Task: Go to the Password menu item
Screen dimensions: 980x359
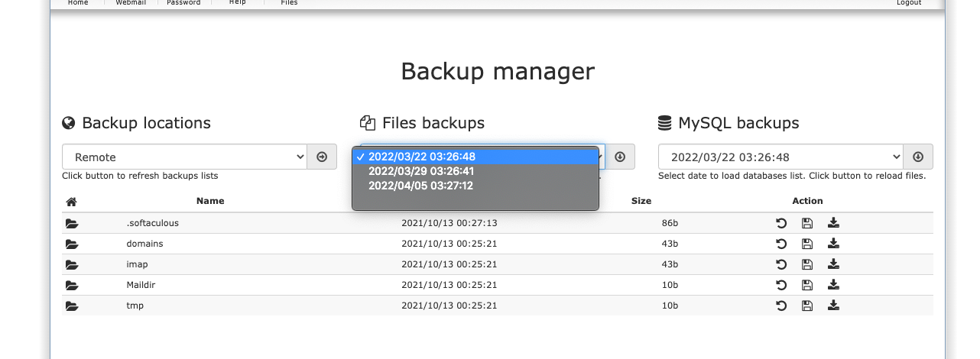Action: click(183, 3)
